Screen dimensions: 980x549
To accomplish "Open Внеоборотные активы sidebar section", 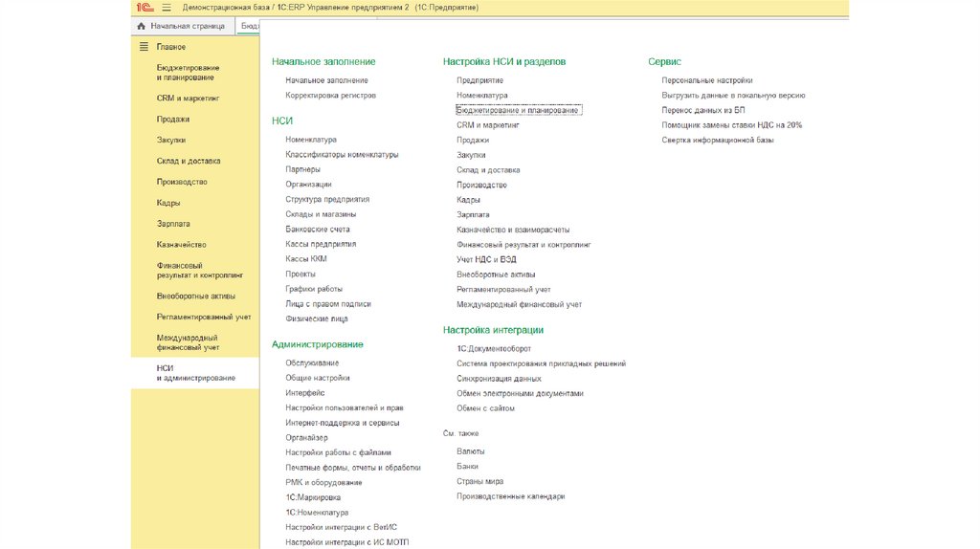I will (196, 296).
